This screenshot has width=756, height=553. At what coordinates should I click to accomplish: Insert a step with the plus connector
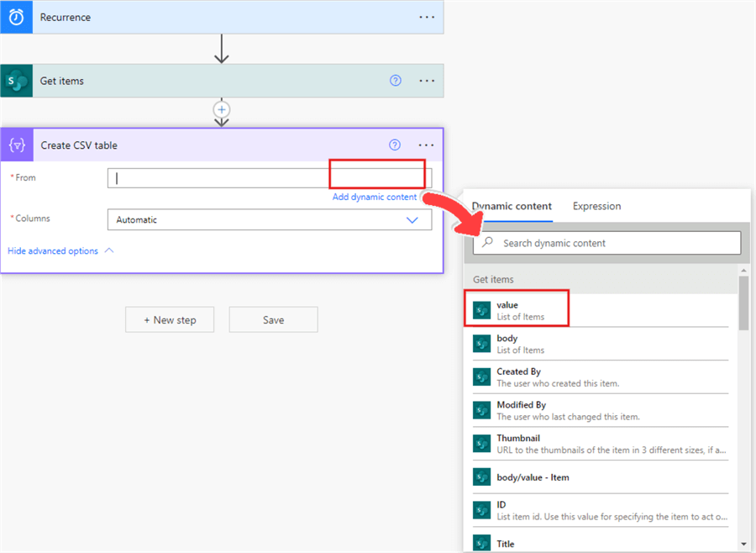coord(222,109)
